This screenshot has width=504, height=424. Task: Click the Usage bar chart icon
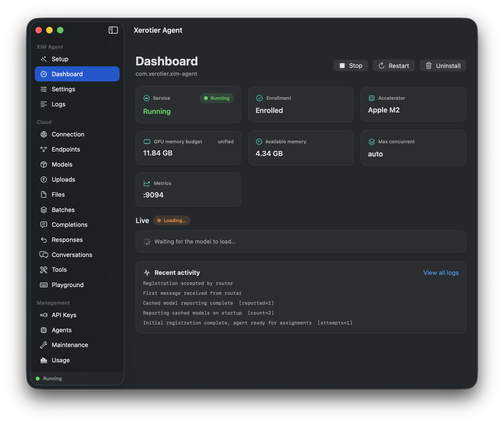[x=44, y=360]
